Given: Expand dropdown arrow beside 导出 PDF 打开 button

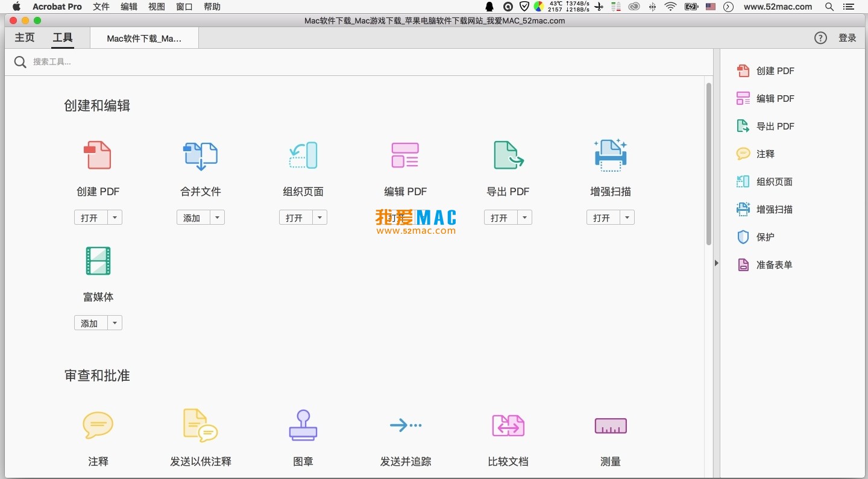Looking at the screenshot, I should tap(525, 218).
